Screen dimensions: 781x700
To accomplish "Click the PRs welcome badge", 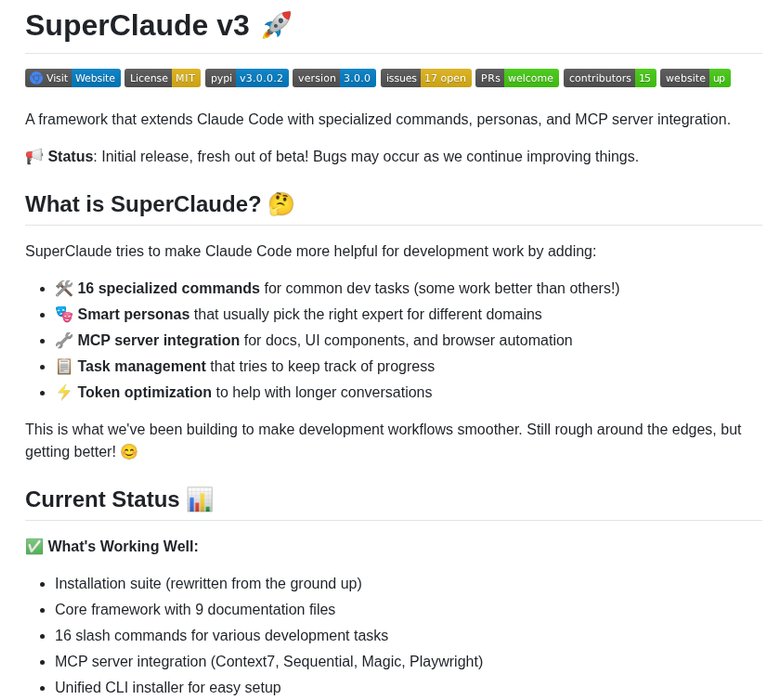I will click(x=516, y=78).
